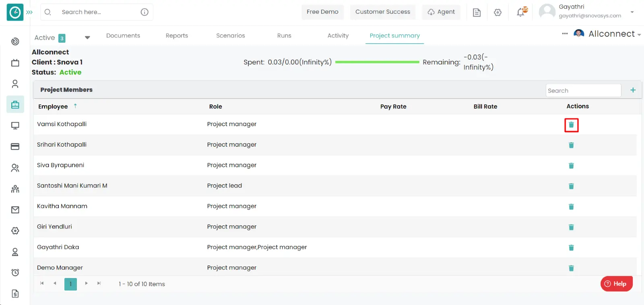Sort by the Employee column header
Image resolution: width=644 pixels, height=305 pixels.
click(x=53, y=107)
